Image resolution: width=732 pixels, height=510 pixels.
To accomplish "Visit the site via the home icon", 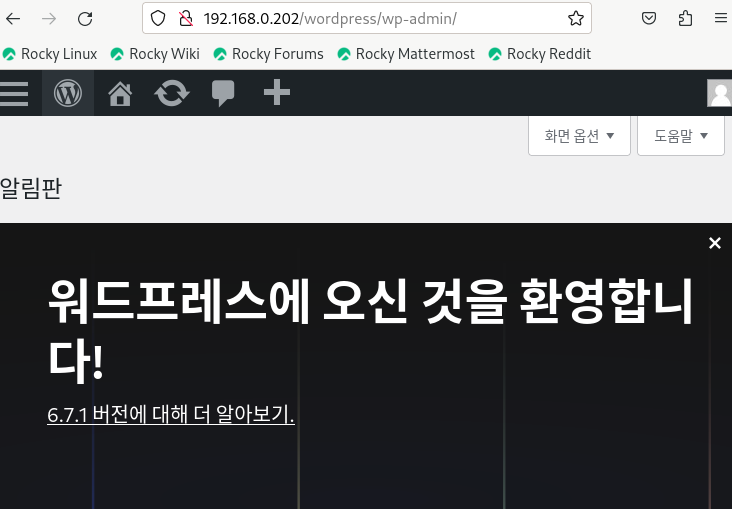I will 120,93.
